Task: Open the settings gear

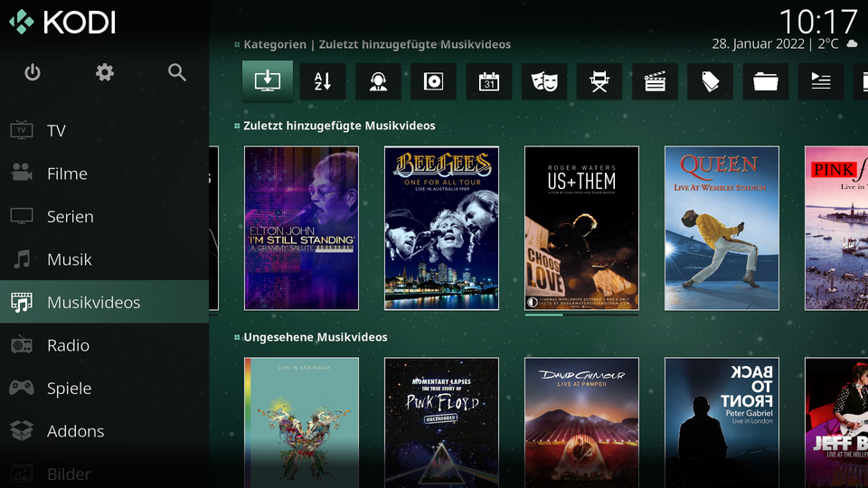Action: tap(105, 72)
